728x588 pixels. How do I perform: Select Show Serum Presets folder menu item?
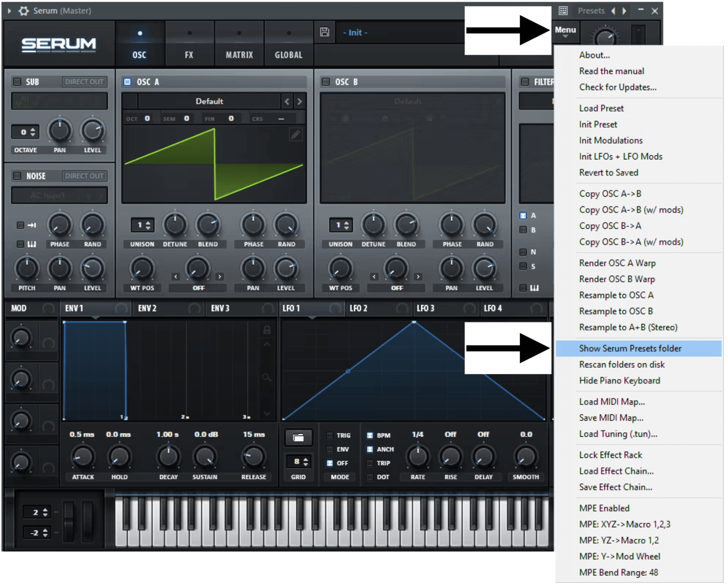pyautogui.click(x=638, y=348)
